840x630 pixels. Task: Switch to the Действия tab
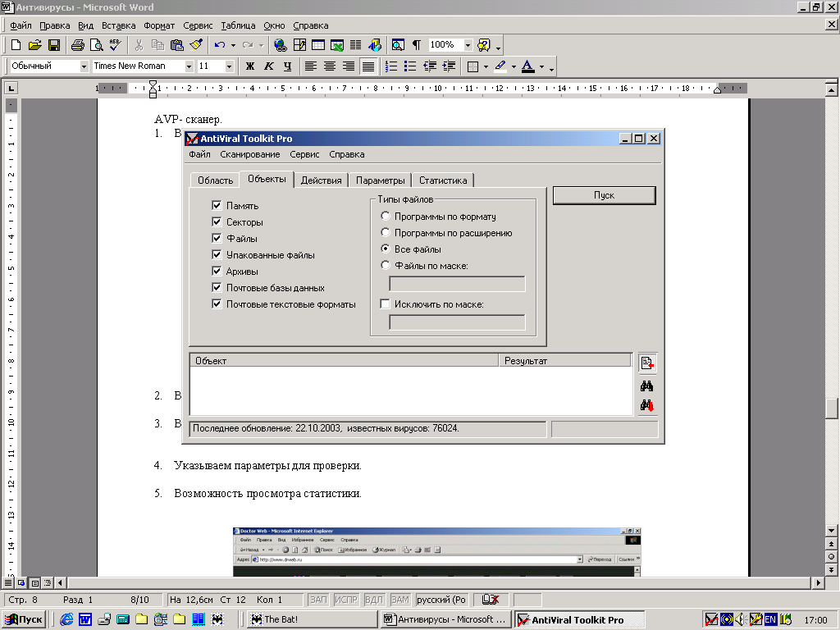(x=321, y=180)
